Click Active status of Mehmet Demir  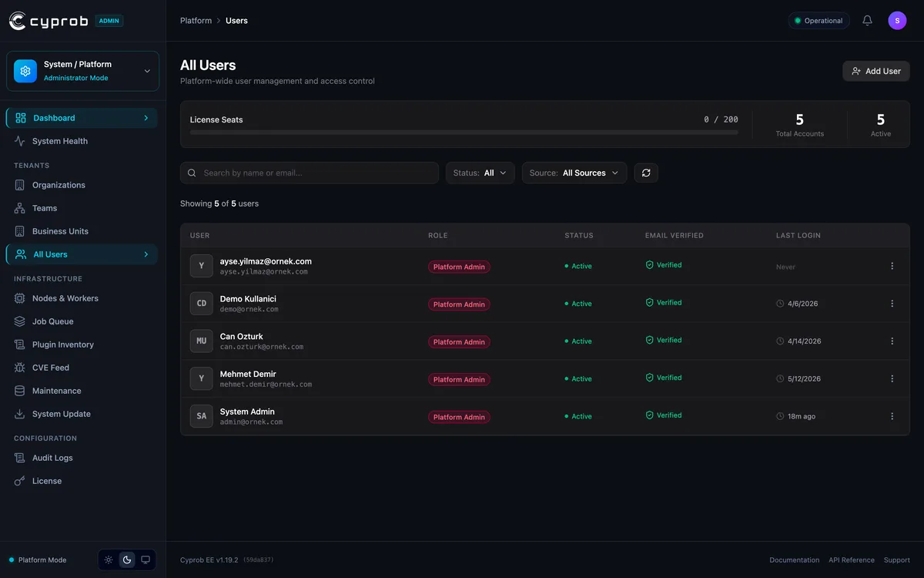578,378
